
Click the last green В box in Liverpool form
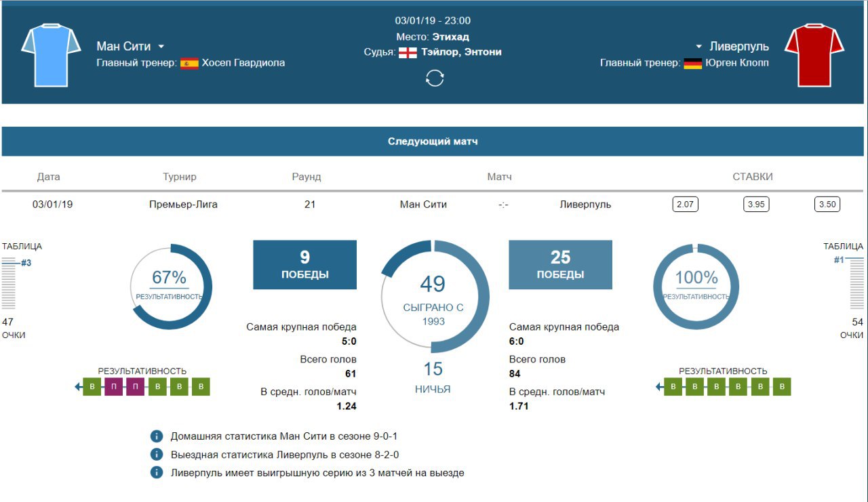pyautogui.click(x=782, y=387)
